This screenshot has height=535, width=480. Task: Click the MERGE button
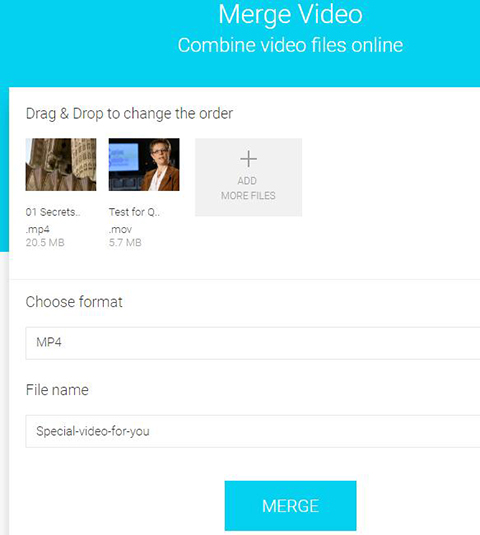click(x=290, y=506)
